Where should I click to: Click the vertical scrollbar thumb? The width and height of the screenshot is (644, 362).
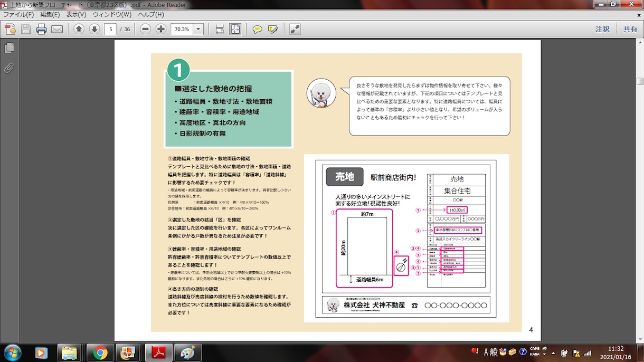(x=640, y=81)
